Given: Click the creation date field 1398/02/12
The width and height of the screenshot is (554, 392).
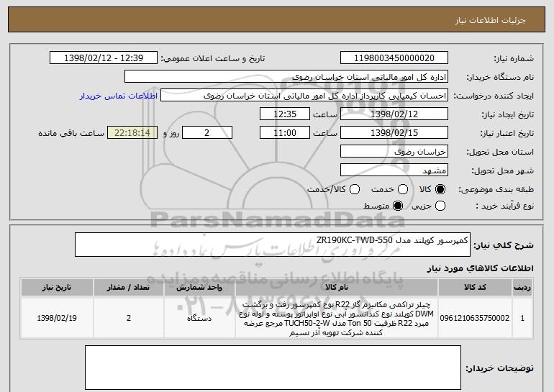Looking at the screenshot, I should [394, 114].
